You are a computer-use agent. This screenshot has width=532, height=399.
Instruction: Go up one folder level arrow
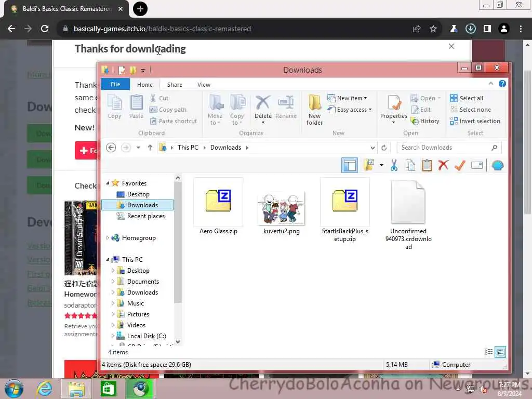[150, 148]
